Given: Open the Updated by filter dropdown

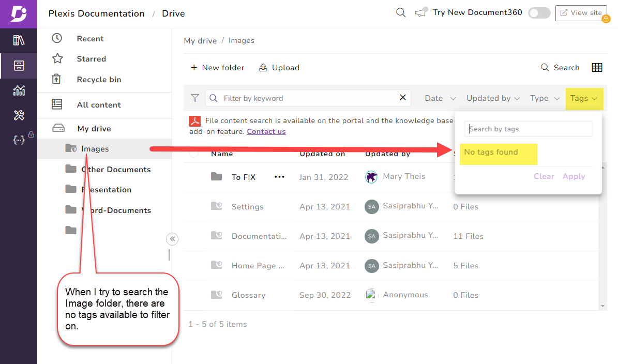Looking at the screenshot, I should coord(492,98).
